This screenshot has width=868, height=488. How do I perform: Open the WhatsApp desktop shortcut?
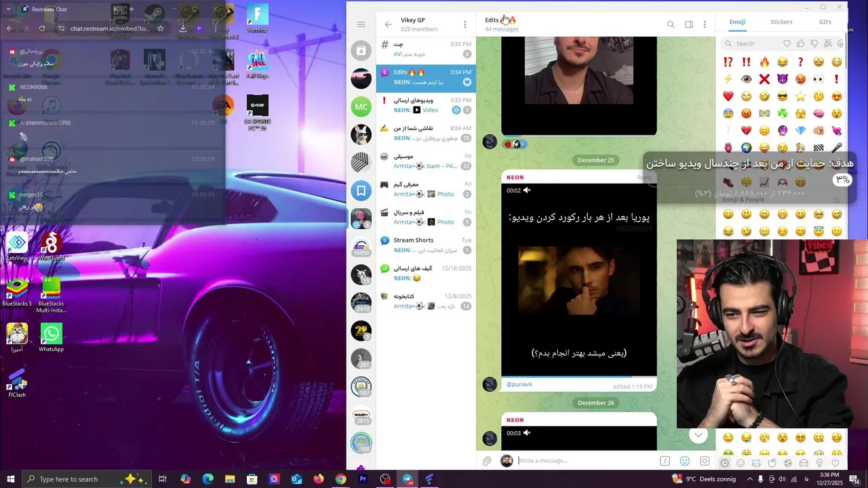click(51, 338)
